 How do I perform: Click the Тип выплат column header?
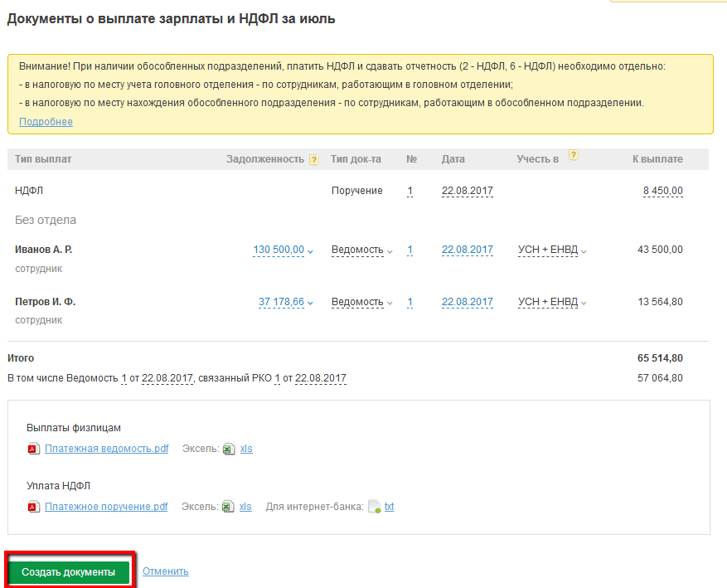(x=43, y=159)
